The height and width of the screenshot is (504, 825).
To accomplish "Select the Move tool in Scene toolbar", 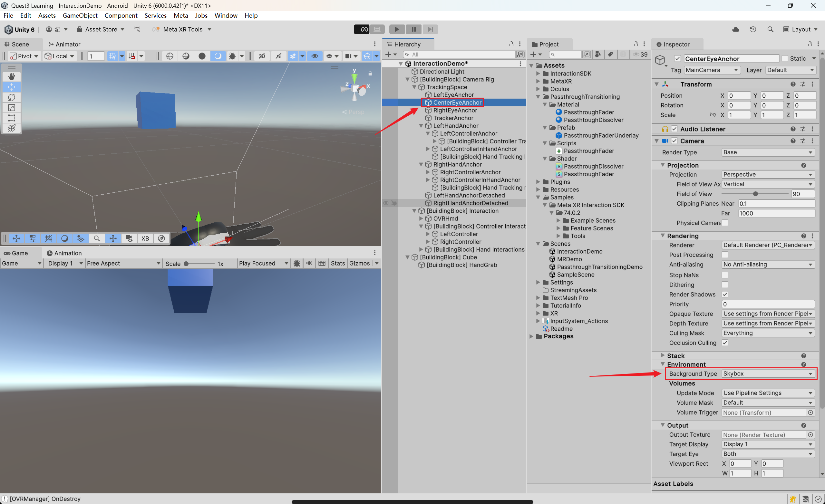I will pyautogui.click(x=11, y=87).
